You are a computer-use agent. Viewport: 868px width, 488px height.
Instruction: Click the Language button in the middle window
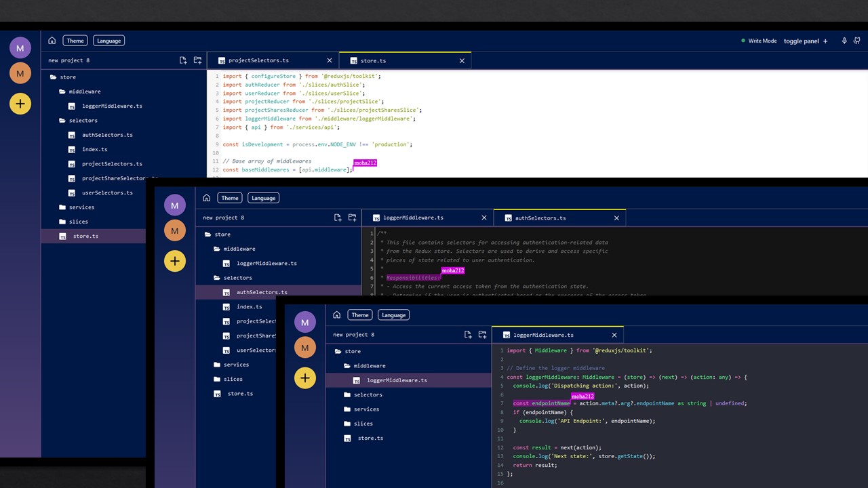pos(263,198)
